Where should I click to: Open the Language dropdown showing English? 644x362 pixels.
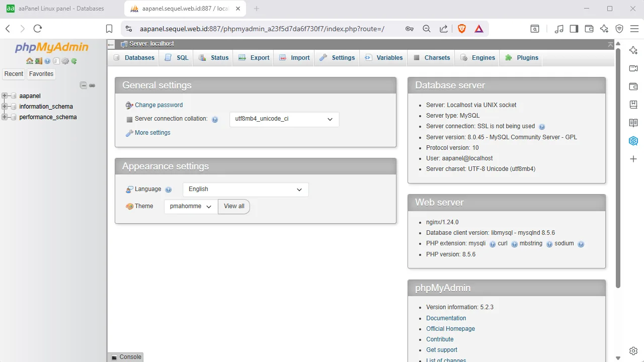coord(246,190)
